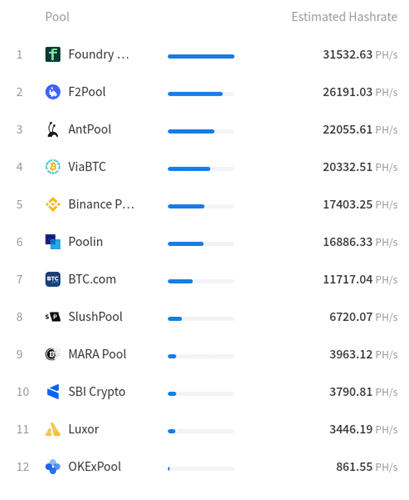The height and width of the screenshot is (500, 409).
Task: Sort by the Pool column header
Action: click(57, 17)
